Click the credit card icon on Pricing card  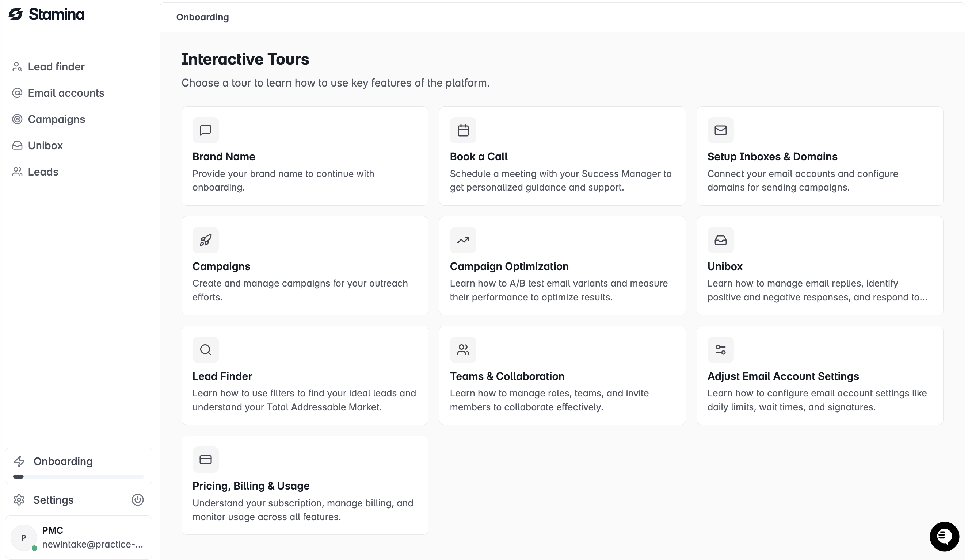pyautogui.click(x=206, y=460)
